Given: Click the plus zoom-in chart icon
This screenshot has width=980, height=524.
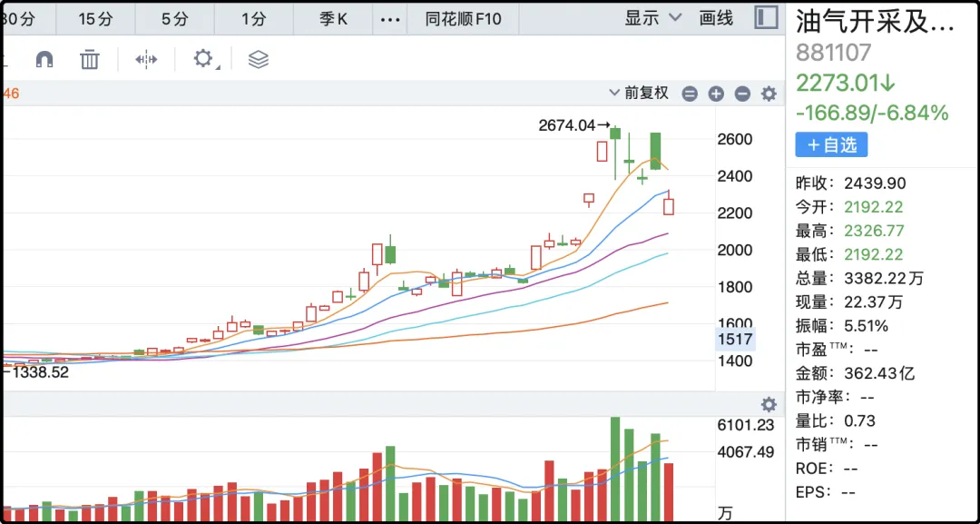Looking at the screenshot, I should (716, 94).
